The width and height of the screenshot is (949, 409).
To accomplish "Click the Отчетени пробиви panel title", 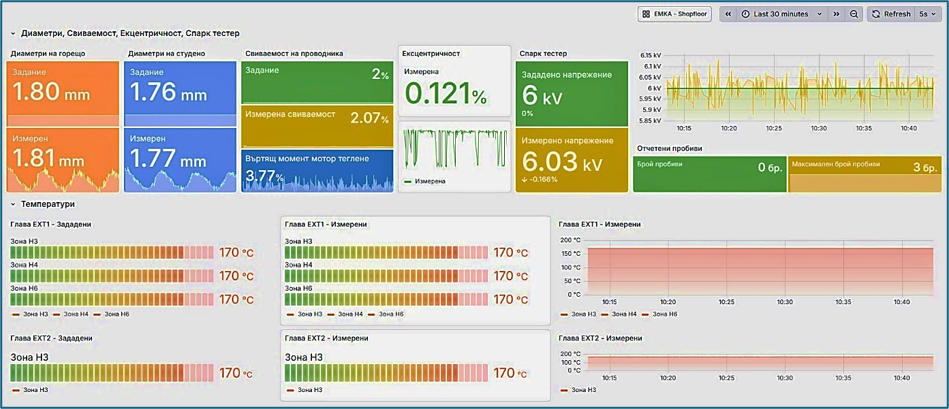I will (669, 149).
